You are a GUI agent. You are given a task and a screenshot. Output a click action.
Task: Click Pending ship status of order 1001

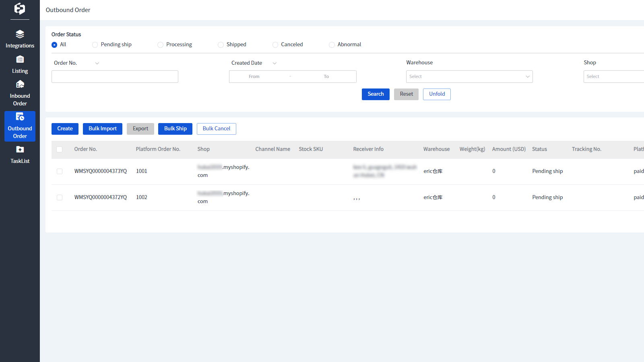[x=547, y=171]
